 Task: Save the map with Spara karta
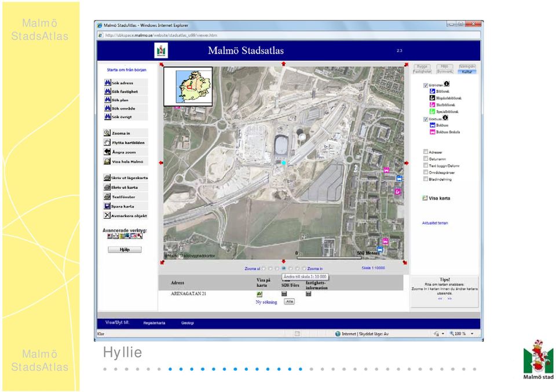tap(126, 206)
